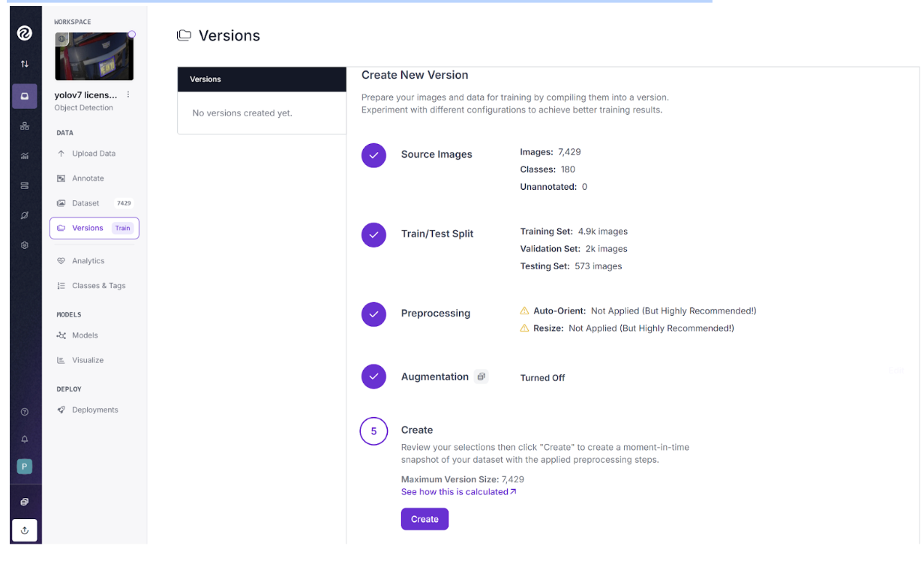Click the copy icon beside Augmentation
The width and height of the screenshot is (924, 570).
coord(481,376)
